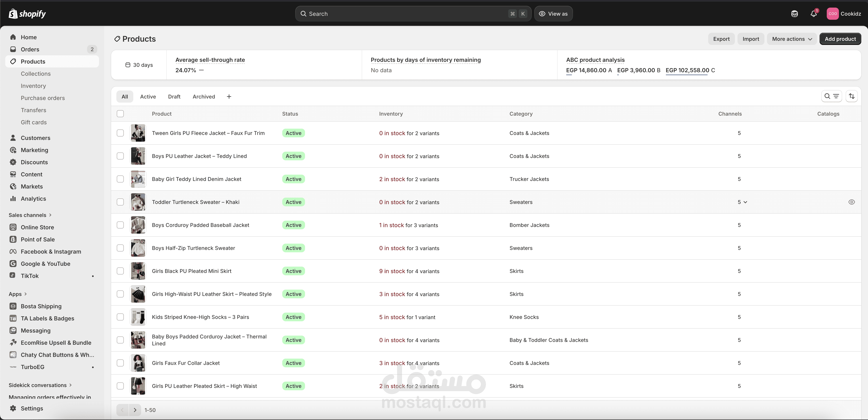Click the Customers person icon
Screen dimensions: 868x420
(13, 138)
